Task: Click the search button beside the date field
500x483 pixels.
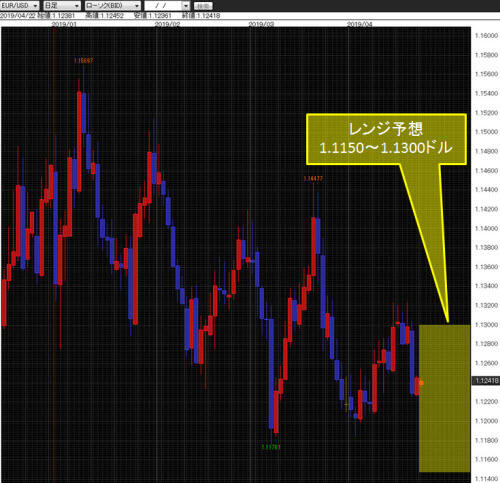Action: (x=203, y=6)
